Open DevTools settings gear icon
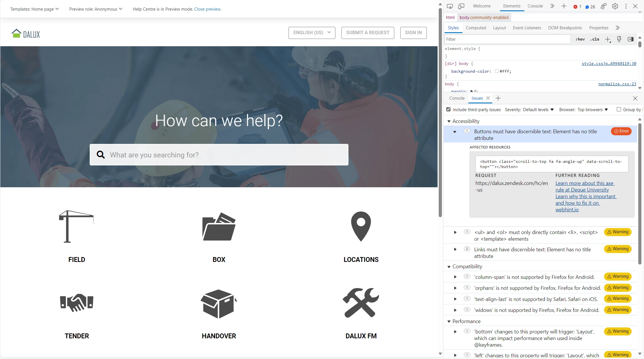This screenshot has height=359, width=644. tap(615, 6)
